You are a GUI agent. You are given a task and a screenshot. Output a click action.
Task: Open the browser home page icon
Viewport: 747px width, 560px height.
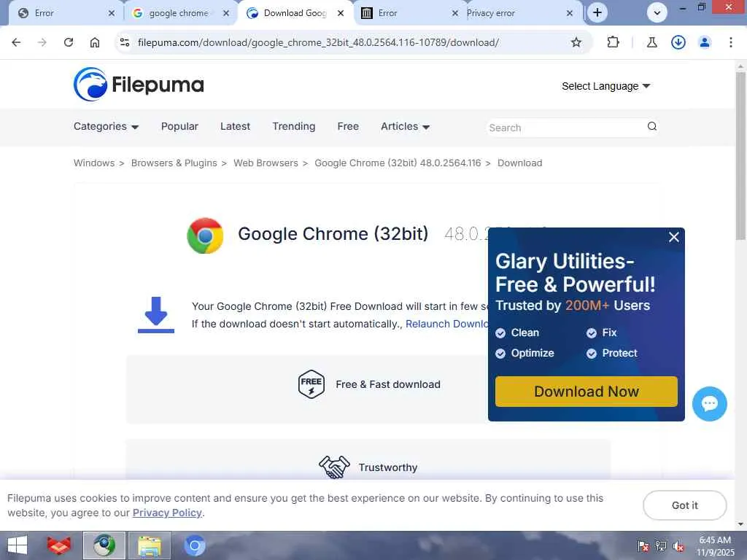[x=95, y=42]
